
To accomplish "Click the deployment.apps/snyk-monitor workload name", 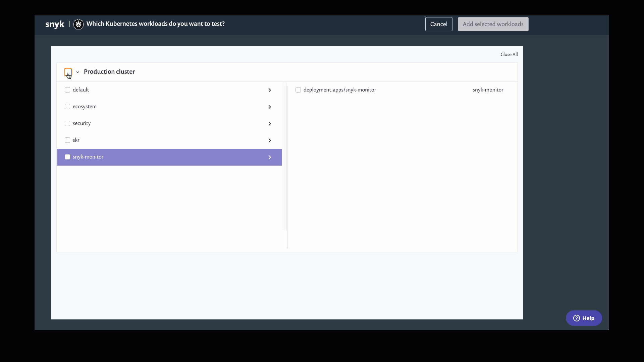I will [x=340, y=90].
